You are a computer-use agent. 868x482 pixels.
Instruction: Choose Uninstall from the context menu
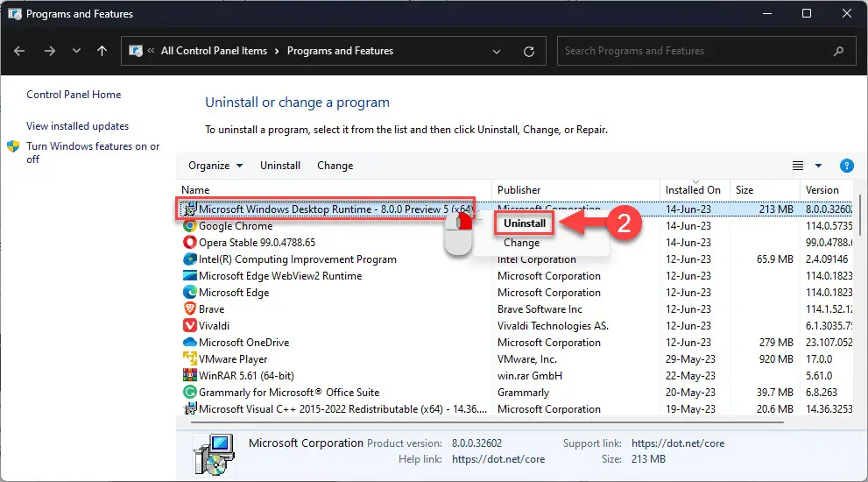[525, 223]
